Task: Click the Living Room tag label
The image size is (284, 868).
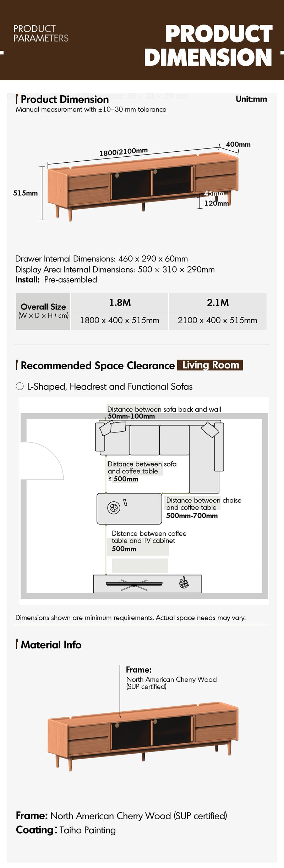Action: tap(210, 365)
